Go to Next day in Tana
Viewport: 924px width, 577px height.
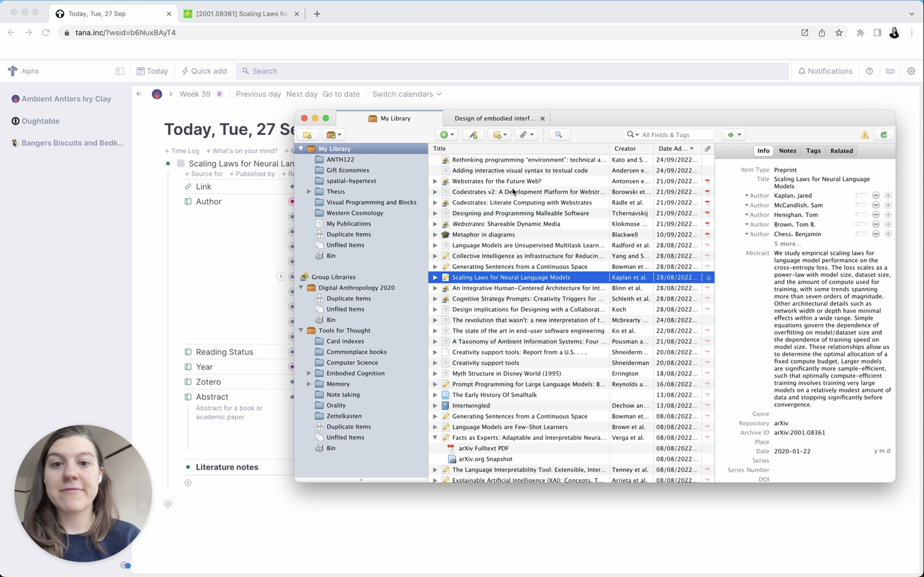[x=302, y=94]
